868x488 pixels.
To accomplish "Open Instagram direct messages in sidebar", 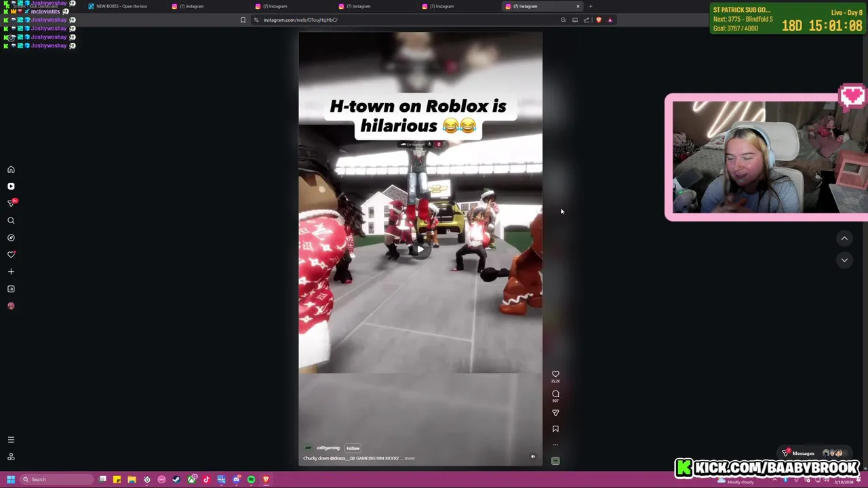I will click(11, 203).
